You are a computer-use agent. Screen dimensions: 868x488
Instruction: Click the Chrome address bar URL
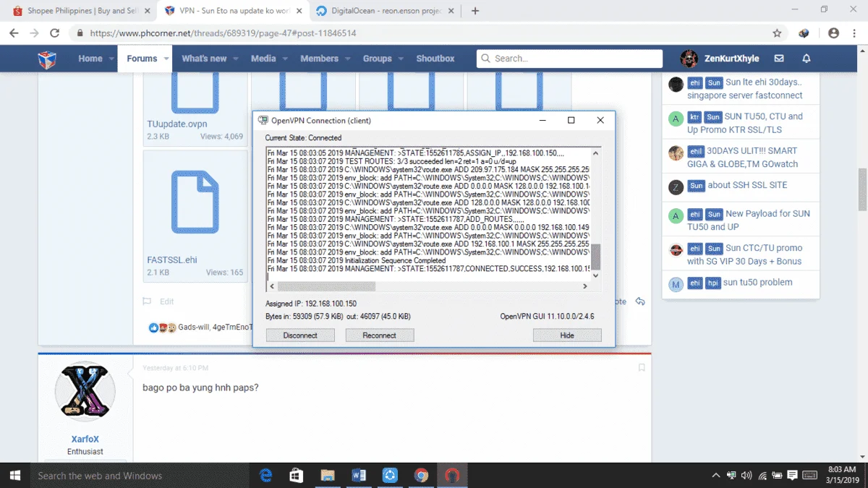223,33
